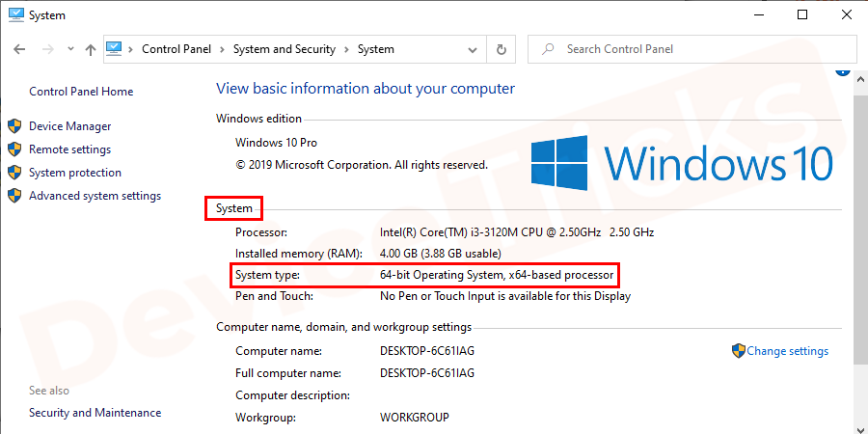Expand chevron after System and Security
868x434 pixels.
tap(346, 49)
